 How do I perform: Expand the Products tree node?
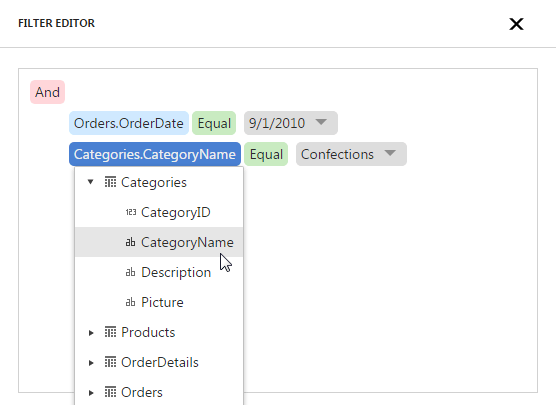click(91, 332)
